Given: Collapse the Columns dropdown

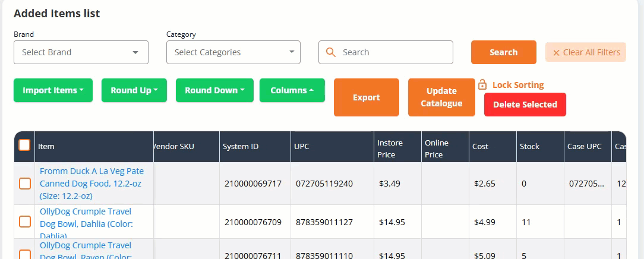Looking at the screenshot, I should (292, 90).
